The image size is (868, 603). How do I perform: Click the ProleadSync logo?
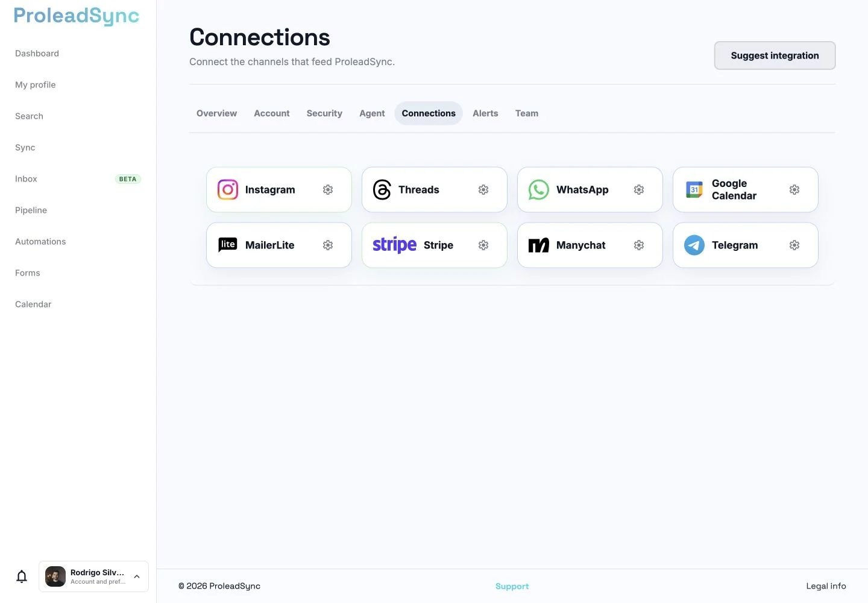click(77, 16)
